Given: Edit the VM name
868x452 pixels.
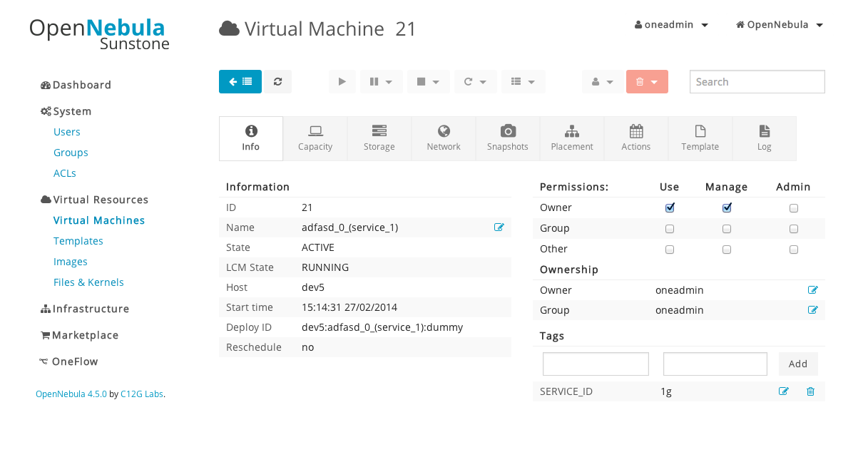Looking at the screenshot, I should coord(499,227).
